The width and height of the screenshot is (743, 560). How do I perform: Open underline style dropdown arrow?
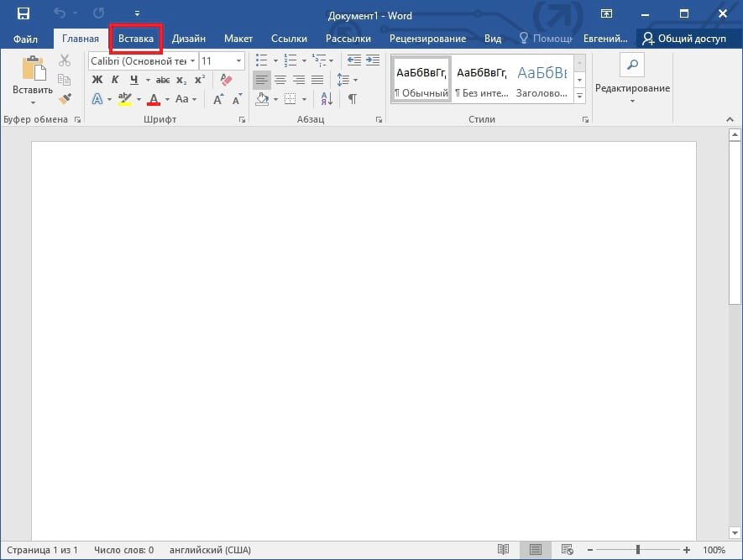[x=148, y=80]
